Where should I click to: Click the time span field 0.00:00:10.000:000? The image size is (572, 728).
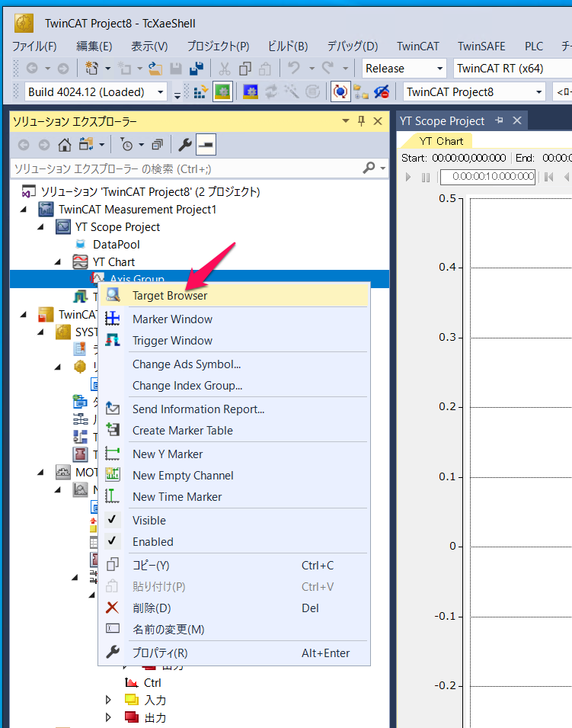(487, 176)
